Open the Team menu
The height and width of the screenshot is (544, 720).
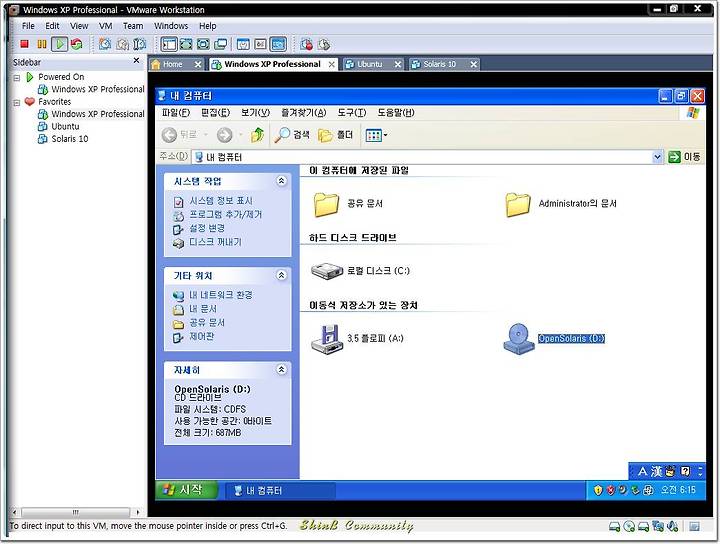(x=133, y=26)
